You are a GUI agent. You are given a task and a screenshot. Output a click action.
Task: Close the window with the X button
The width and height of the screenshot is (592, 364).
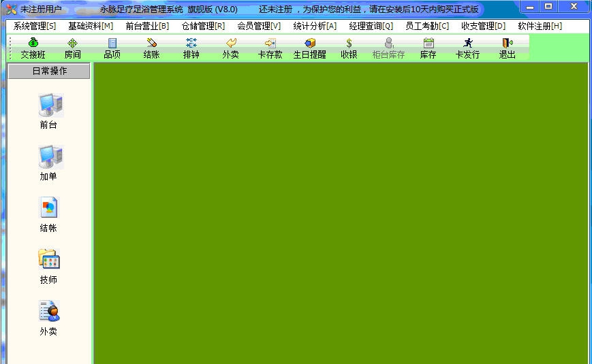(574, 7)
